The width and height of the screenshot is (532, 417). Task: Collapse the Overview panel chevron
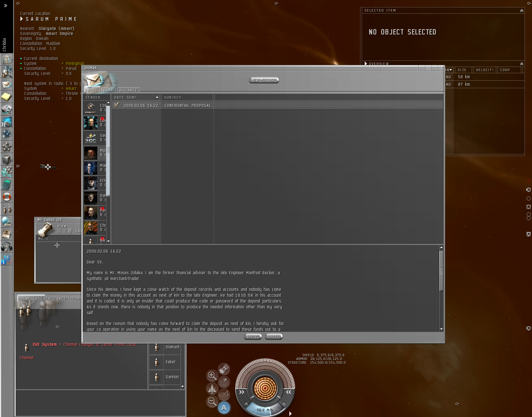pyautogui.click(x=522, y=64)
